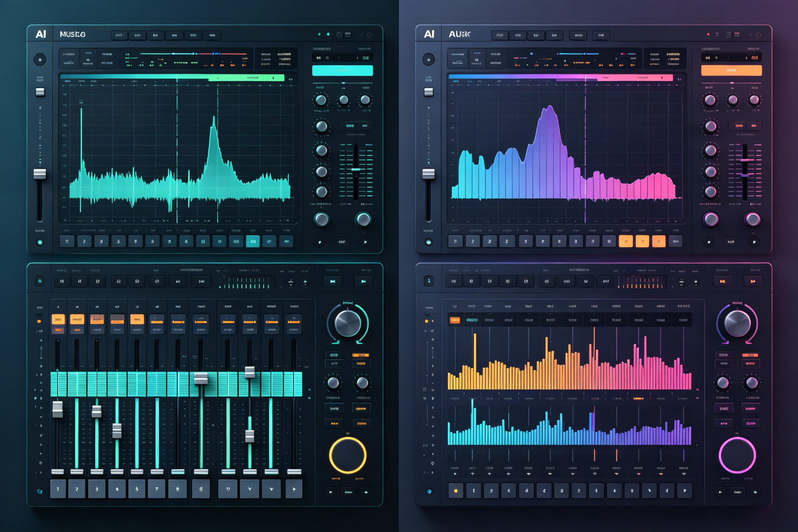Select the first tab next to the MUSIC title

click(x=118, y=35)
